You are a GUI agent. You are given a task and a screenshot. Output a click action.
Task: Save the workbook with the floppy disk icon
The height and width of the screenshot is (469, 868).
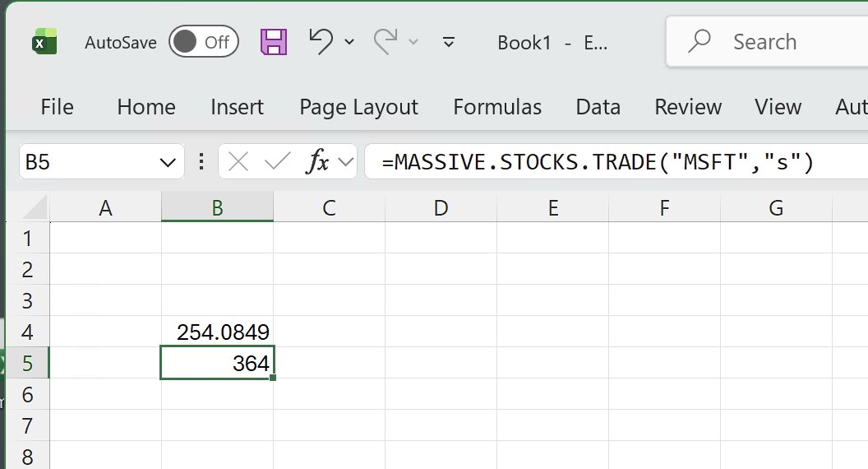(x=274, y=42)
